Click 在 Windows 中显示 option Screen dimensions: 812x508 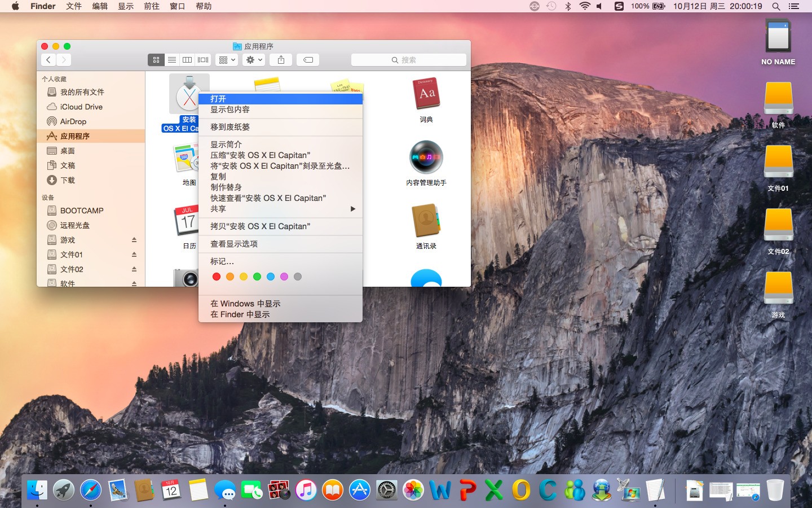tap(244, 303)
